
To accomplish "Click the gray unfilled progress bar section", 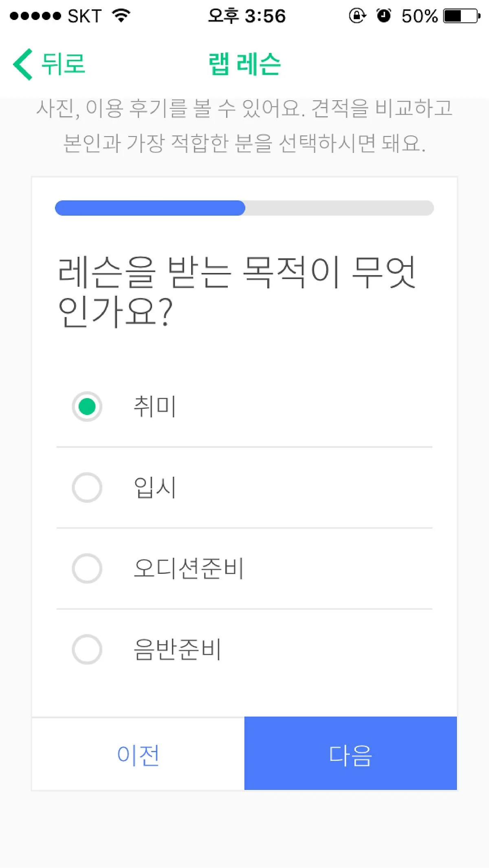I will click(339, 208).
